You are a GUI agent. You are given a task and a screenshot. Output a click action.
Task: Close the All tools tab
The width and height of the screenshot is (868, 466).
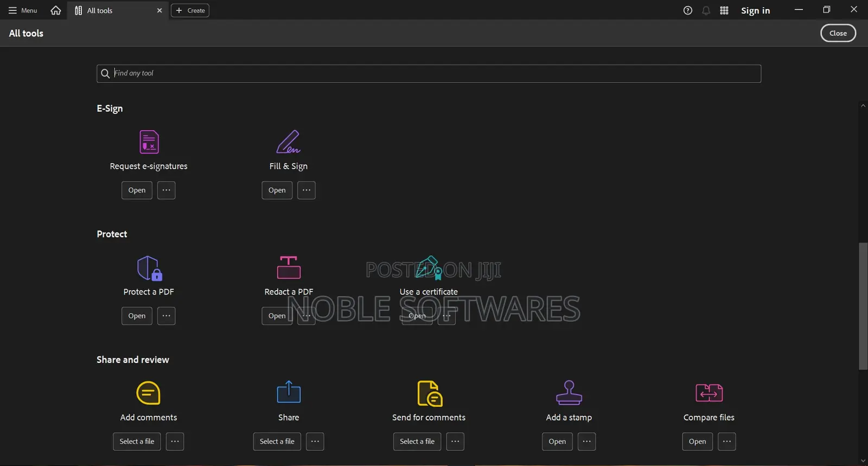(x=159, y=10)
